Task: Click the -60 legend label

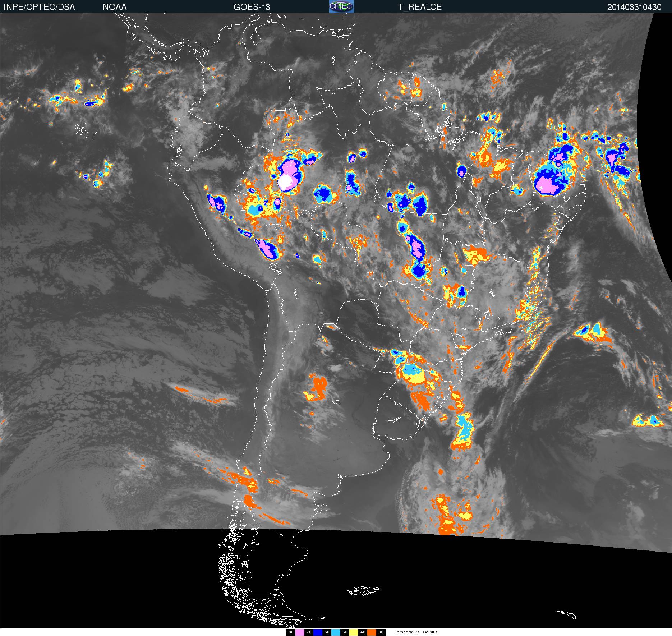Action: pyautogui.click(x=326, y=632)
